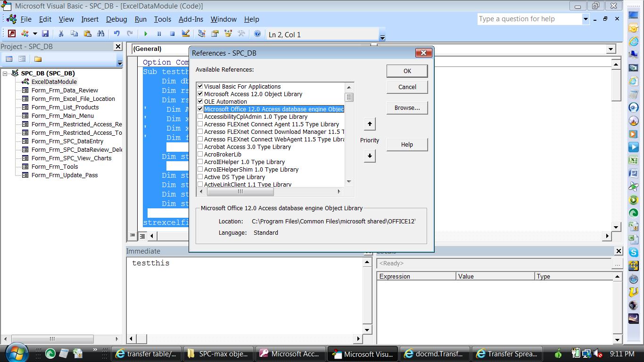
Task: Confirm references by clicking OK
Action: 406,71
